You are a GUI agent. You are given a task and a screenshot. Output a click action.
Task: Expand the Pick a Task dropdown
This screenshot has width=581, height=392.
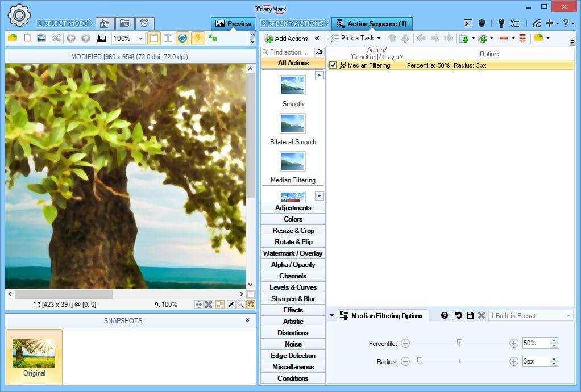[378, 38]
